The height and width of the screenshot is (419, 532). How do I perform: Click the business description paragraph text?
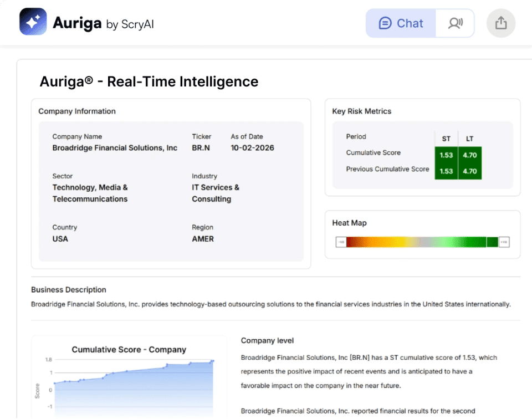click(271, 304)
